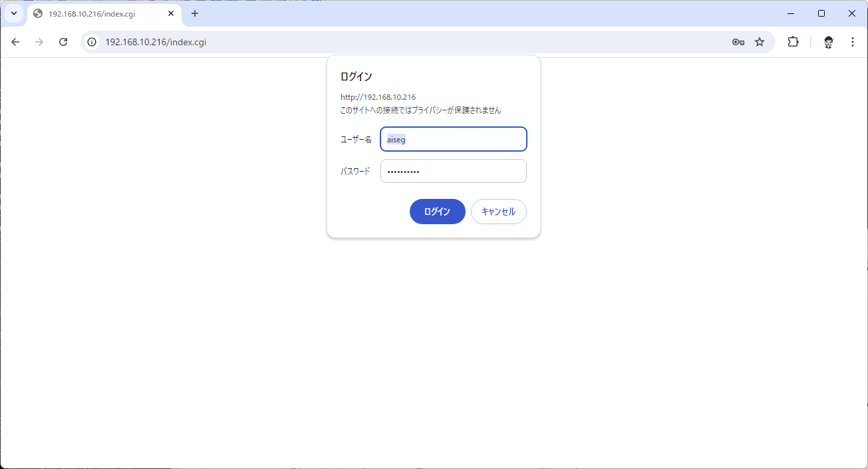Open the saved passwords key icon

tap(738, 42)
